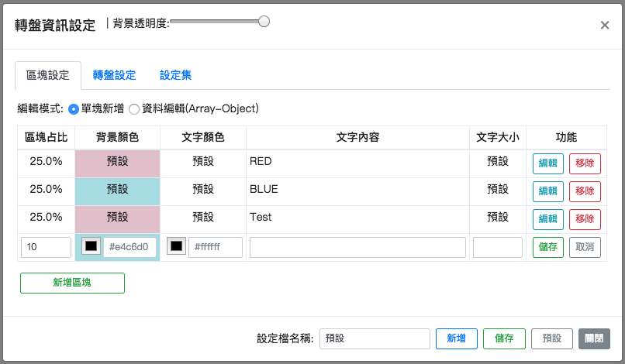Close the dialog with 關閉 button
This screenshot has height=364, width=625.
coord(594,338)
